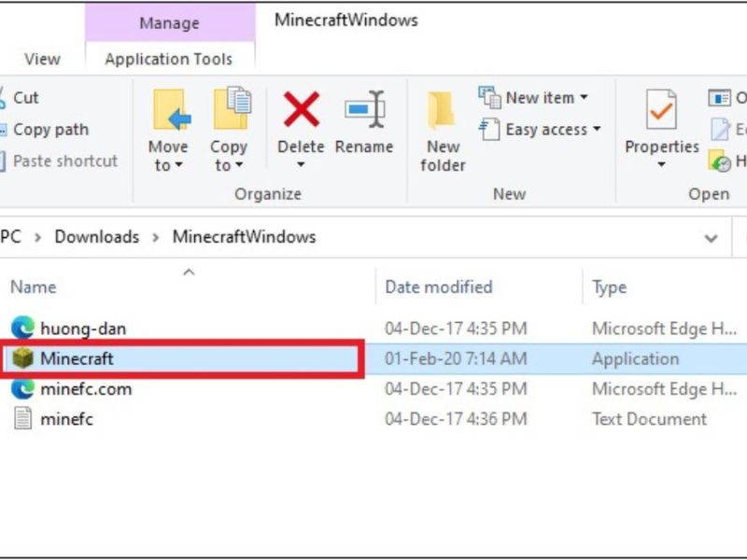This screenshot has width=747, height=560.
Task: Click the 01-Feb-20 7:14 AM date cell
Action: 456,358
